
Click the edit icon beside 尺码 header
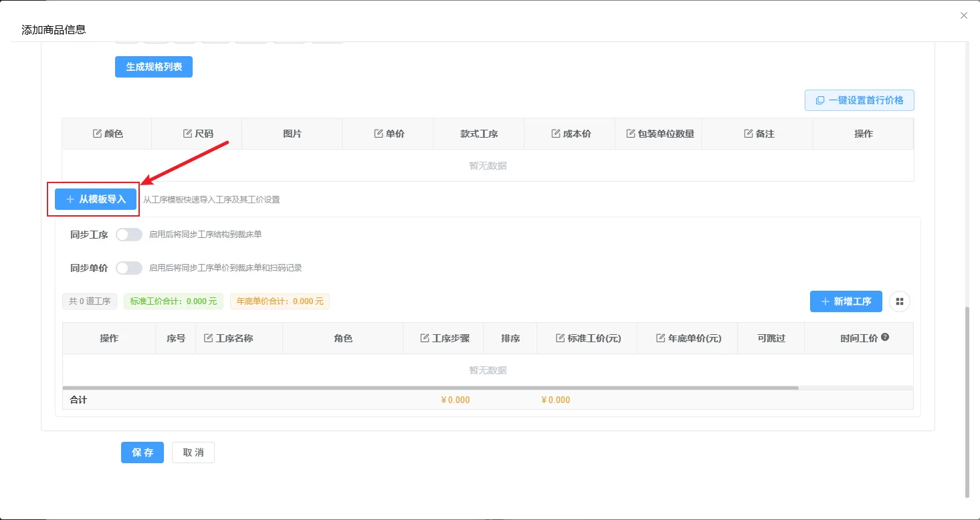(x=187, y=134)
